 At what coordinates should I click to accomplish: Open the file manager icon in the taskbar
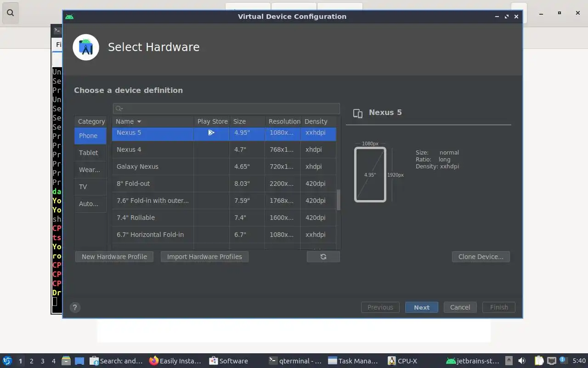66,361
